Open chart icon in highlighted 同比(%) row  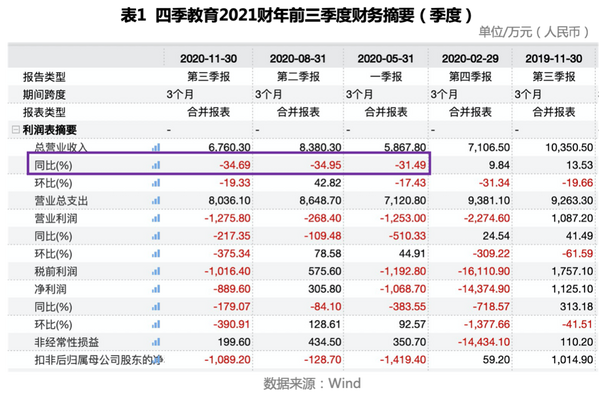point(156,165)
